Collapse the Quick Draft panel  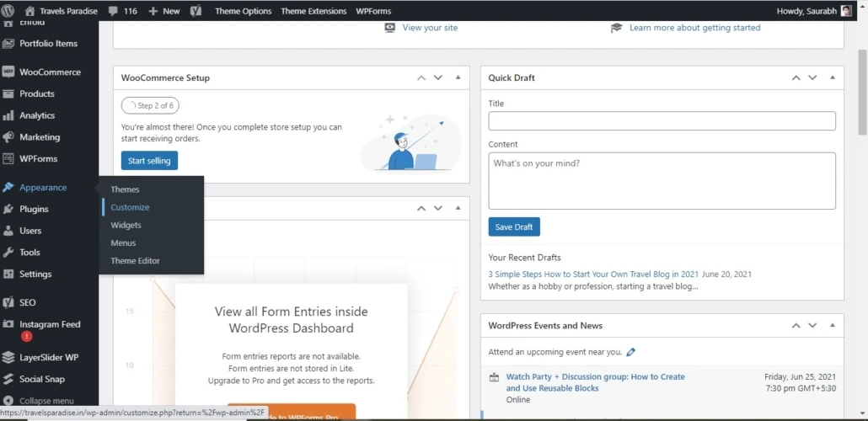pos(833,78)
